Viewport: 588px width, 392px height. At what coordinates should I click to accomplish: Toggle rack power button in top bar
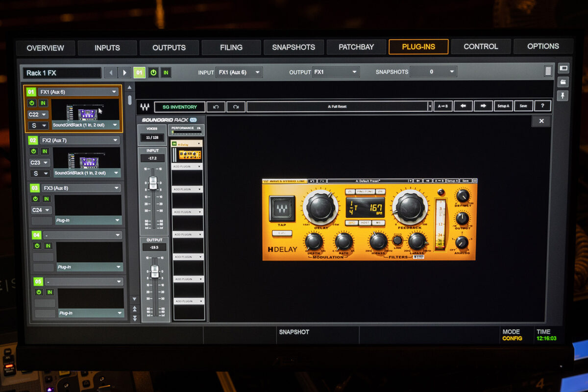click(x=153, y=73)
